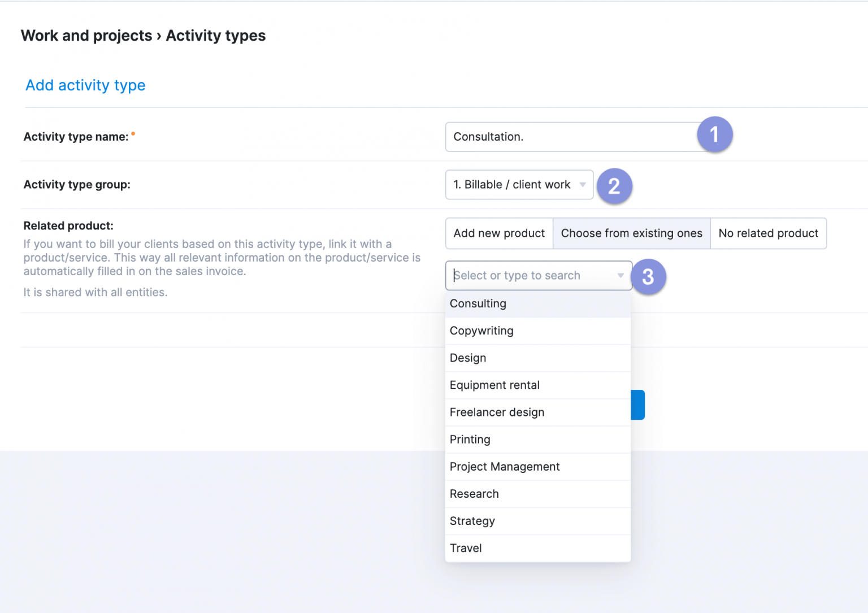Select the No related product option
The width and height of the screenshot is (868, 613).
point(768,233)
